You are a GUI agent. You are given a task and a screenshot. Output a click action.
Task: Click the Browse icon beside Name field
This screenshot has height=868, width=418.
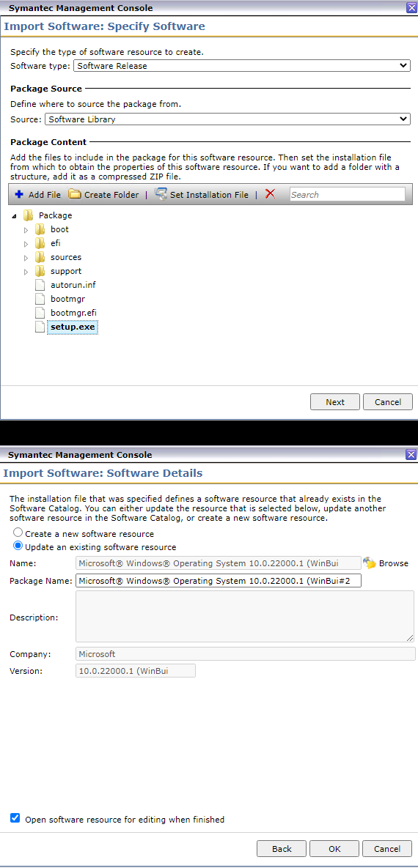pyautogui.click(x=370, y=563)
